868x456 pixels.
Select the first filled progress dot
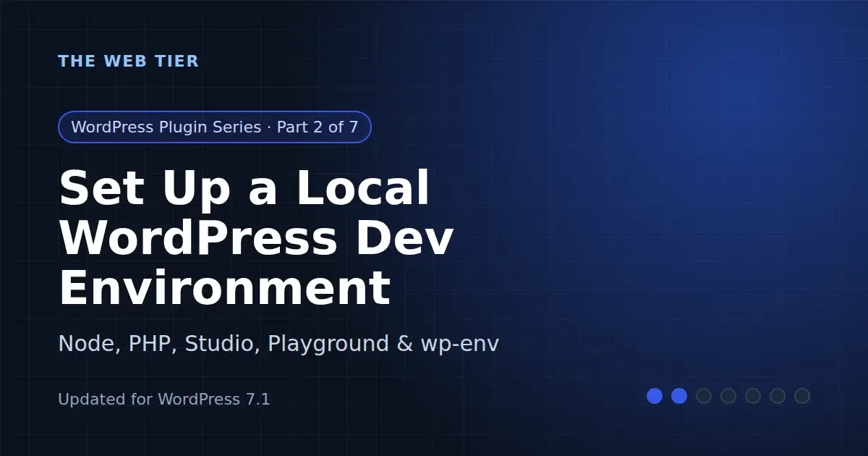point(655,396)
